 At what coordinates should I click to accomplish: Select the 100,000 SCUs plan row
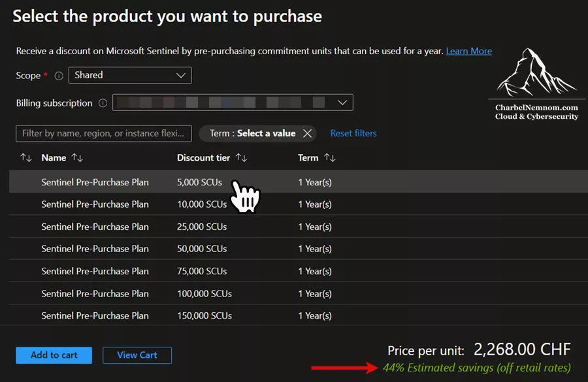coord(299,294)
